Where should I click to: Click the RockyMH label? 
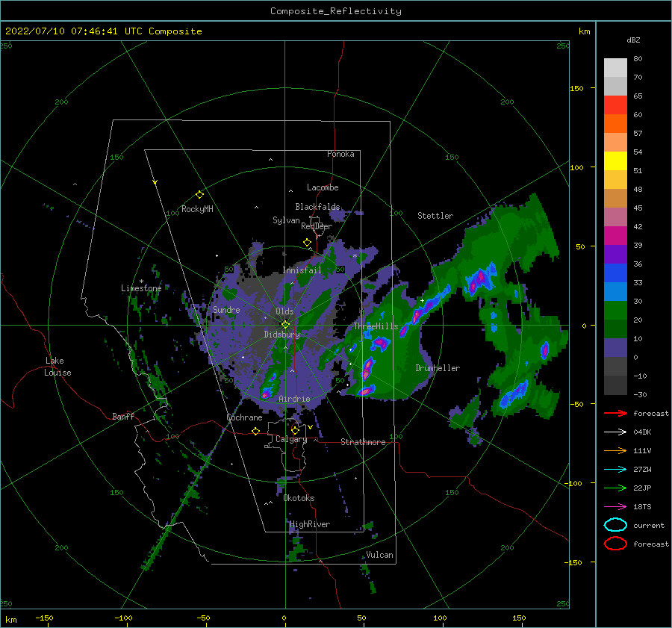coord(197,209)
